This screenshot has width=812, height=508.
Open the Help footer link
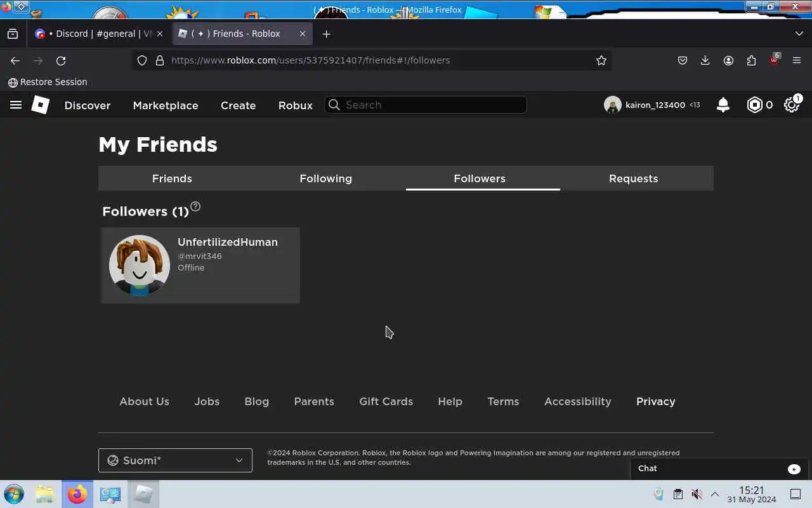coord(450,401)
